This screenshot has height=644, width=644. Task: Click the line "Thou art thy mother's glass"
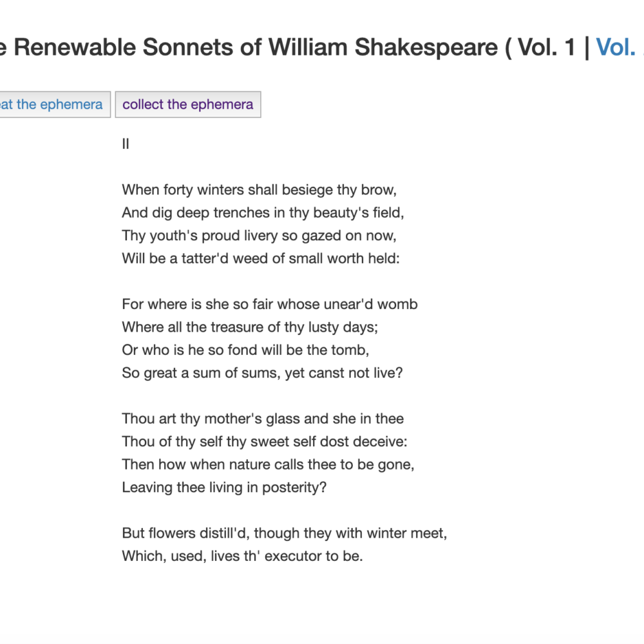[x=263, y=419]
